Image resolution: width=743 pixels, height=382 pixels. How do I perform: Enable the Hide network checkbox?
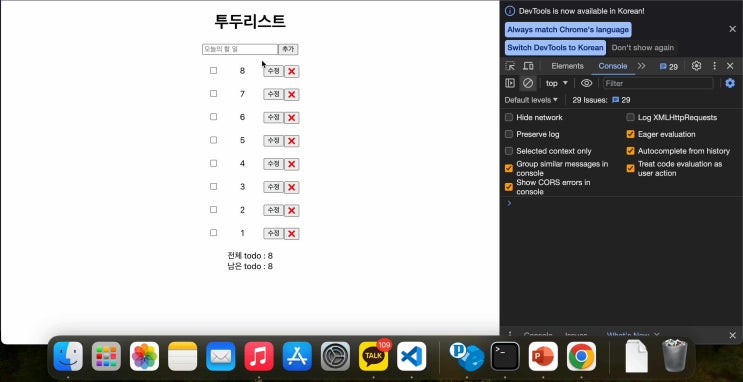tap(509, 118)
